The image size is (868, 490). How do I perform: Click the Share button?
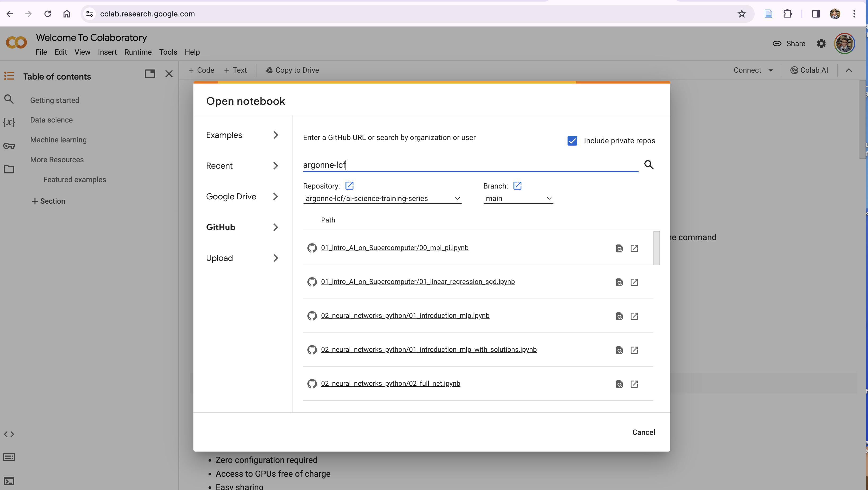coord(789,43)
